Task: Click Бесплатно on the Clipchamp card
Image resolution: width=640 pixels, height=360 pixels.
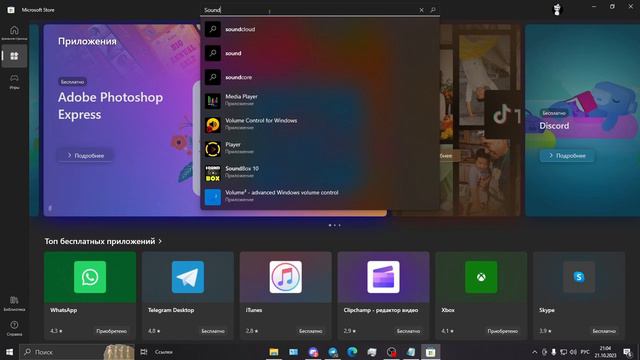Action: [x=408, y=331]
